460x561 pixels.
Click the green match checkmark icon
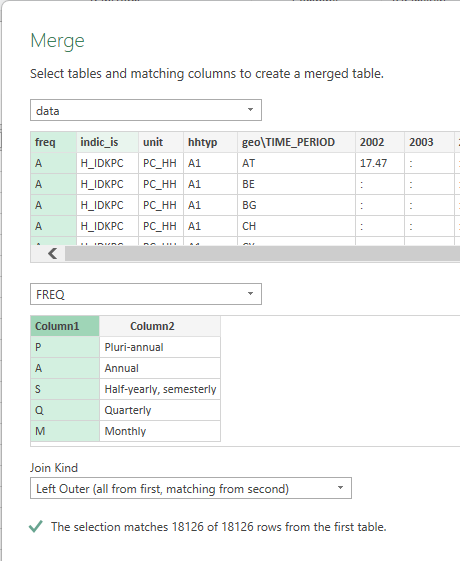[x=36, y=526]
